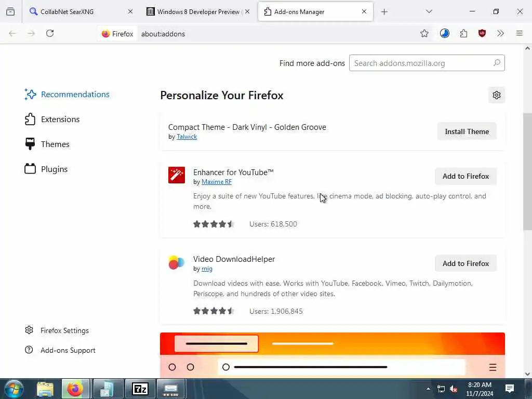Screen dimensions: 532x399
Task: Open Firefox Settings from sidebar
Action: point(57,330)
